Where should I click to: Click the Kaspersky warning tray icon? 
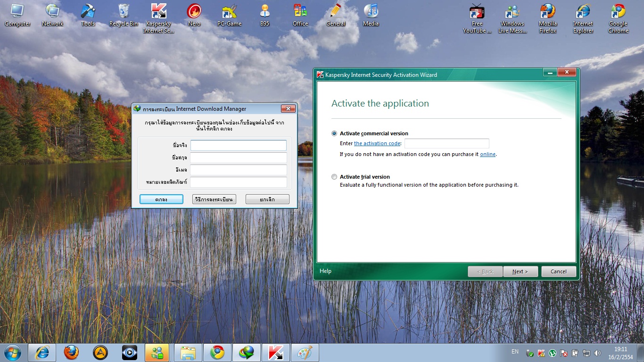[541, 353]
